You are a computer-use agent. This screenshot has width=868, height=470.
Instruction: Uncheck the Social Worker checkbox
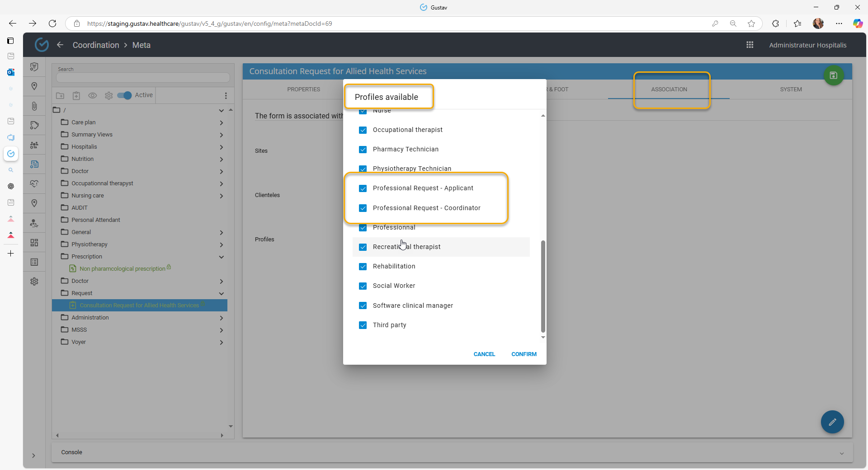363,286
